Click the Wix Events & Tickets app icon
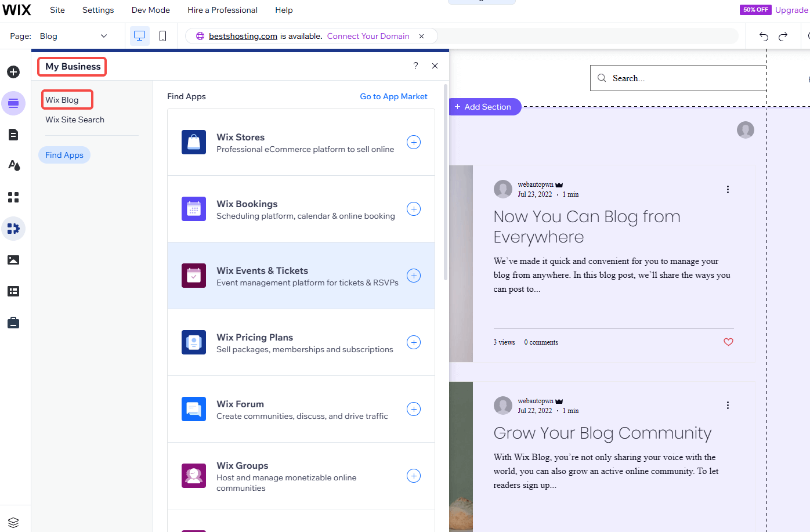The width and height of the screenshot is (810, 532). 194,276
